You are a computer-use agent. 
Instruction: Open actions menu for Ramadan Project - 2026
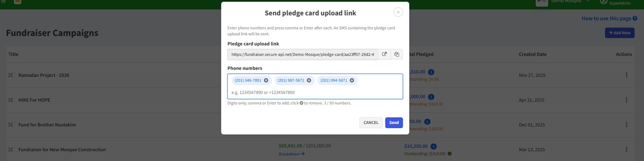(x=626, y=75)
